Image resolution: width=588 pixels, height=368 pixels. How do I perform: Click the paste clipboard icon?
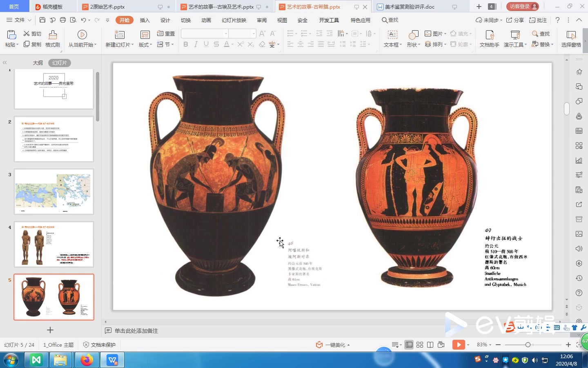coord(11,35)
